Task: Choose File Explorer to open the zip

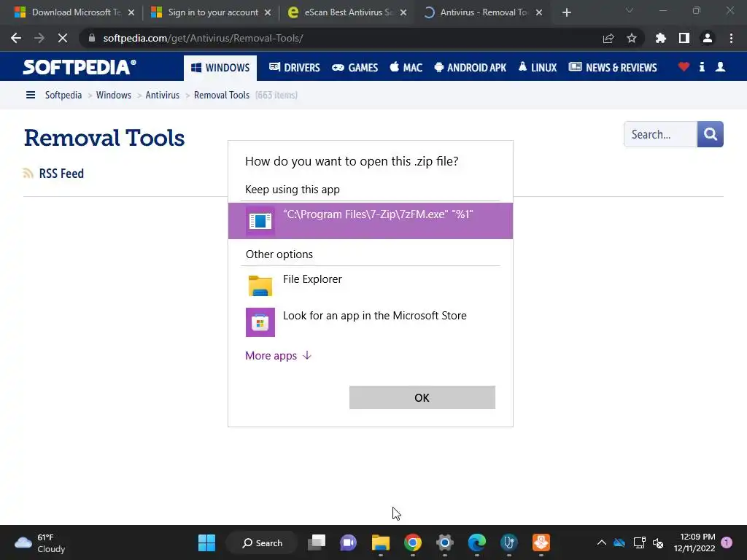Action: point(371,285)
